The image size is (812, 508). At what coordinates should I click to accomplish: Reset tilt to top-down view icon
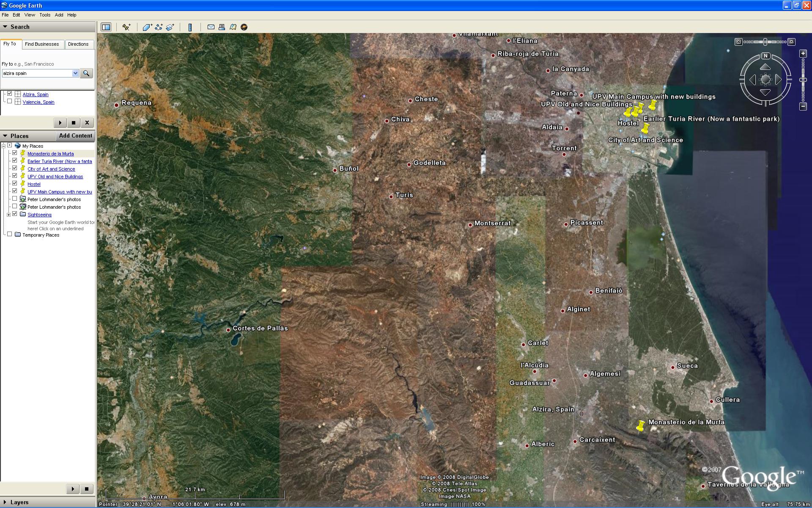point(738,42)
